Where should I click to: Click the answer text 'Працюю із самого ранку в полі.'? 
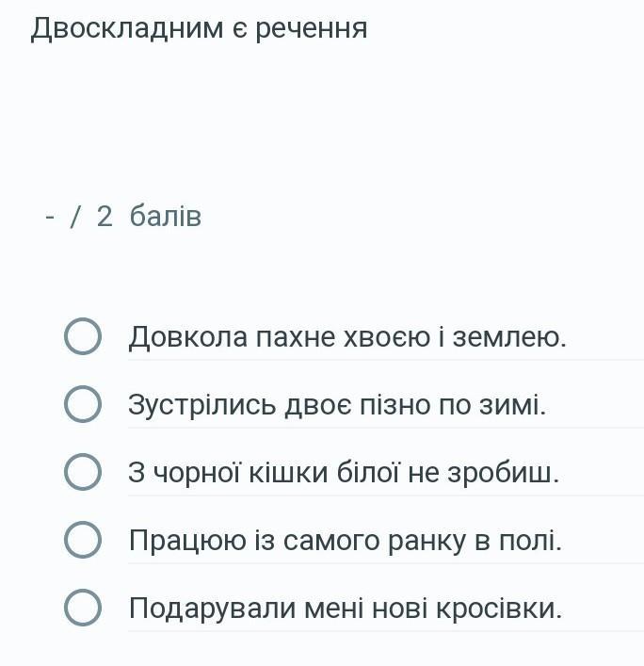[x=345, y=541]
